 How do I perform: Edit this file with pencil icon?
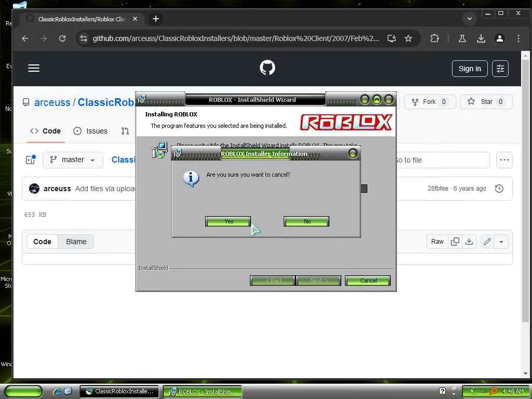487,242
